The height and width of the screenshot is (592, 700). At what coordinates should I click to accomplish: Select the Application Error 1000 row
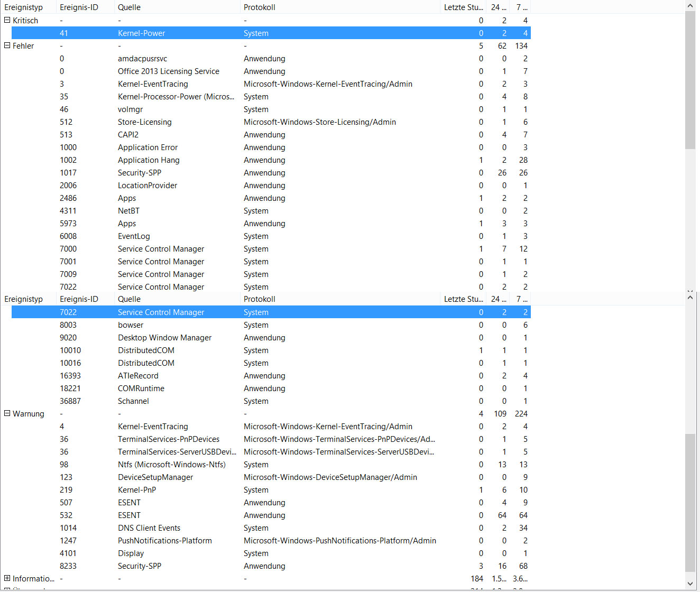pyautogui.click(x=271, y=147)
